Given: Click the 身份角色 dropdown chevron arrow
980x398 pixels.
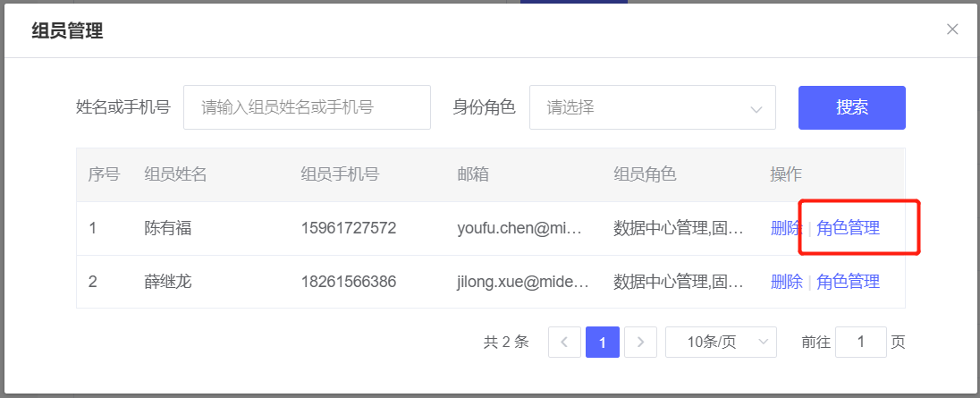Looking at the screenshot, I should point(756,109).
